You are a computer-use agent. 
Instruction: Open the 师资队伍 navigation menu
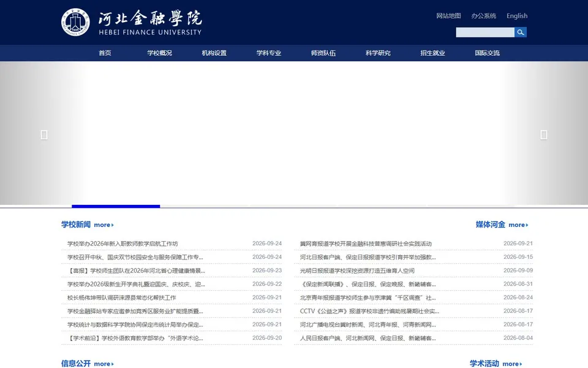point(323,53)
